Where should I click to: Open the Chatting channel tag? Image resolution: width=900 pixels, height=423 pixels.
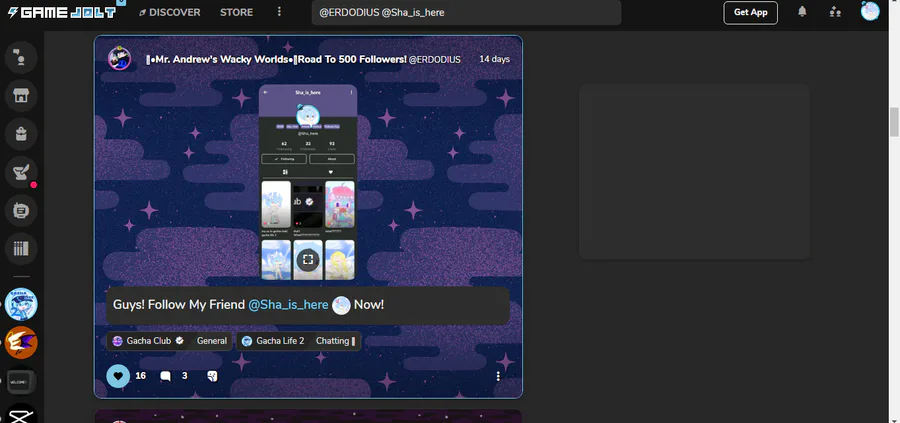[335, 341]
